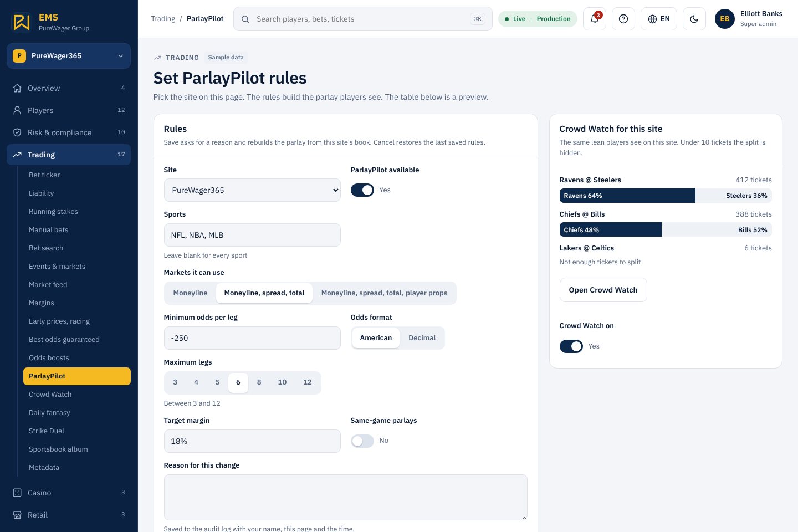
Task: Click the Players person icon
Action: coord(17,110)
